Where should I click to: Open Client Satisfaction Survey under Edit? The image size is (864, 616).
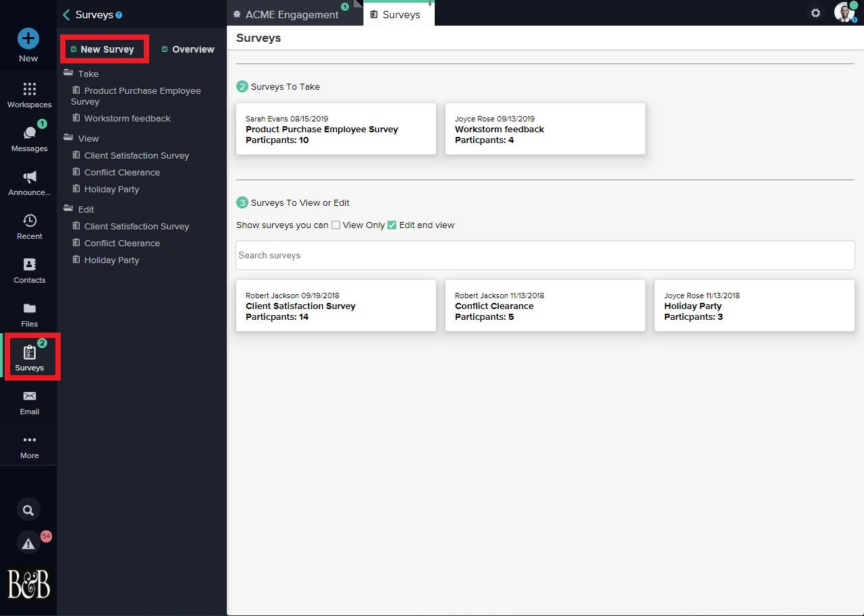[131, 226]
